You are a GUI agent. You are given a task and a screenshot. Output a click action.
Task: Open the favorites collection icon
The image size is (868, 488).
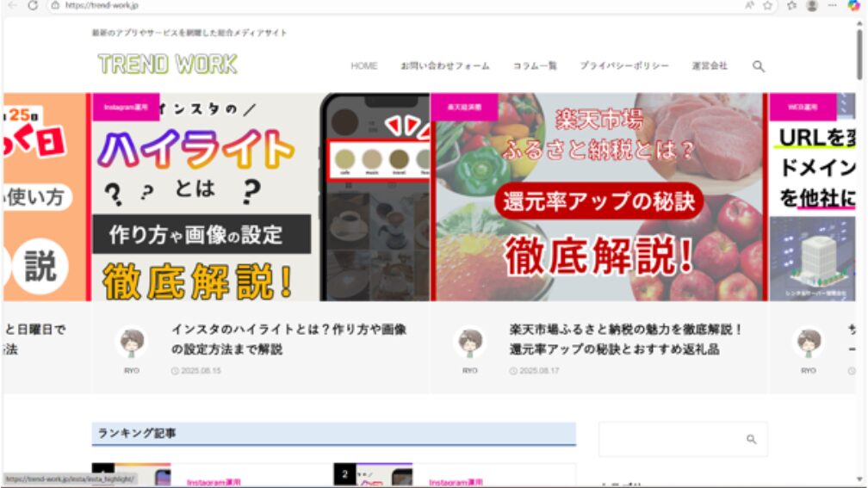coord(791,5)
